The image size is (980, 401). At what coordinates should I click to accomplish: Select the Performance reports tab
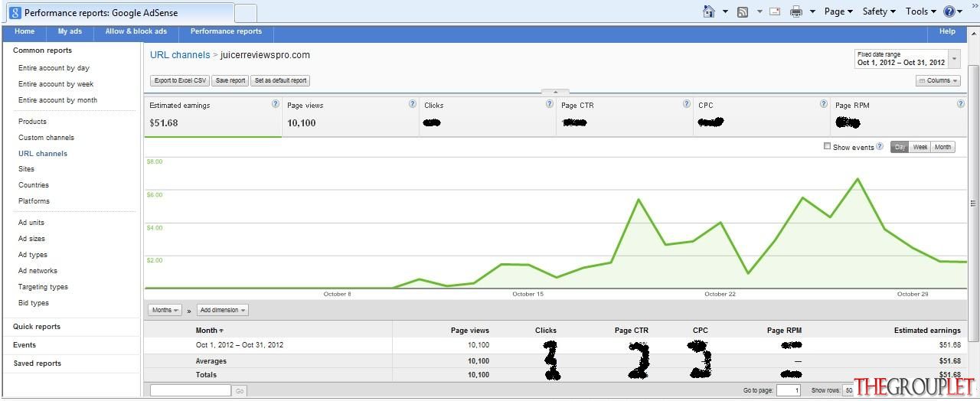tap(226, 31)
